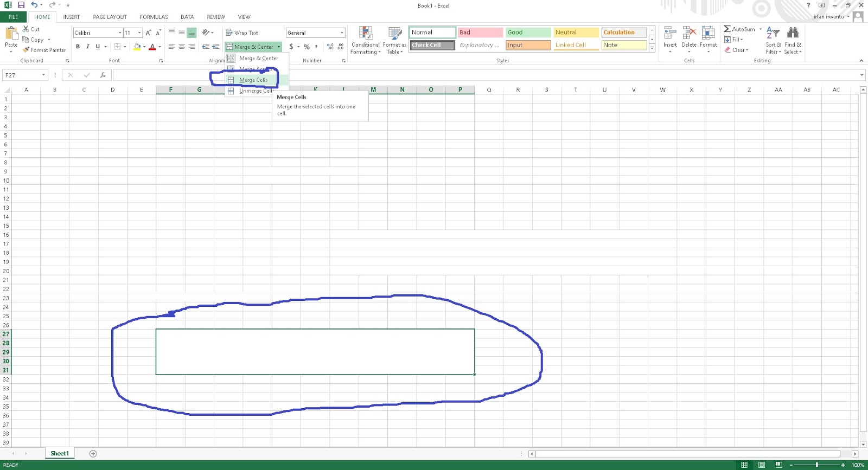The width and height of the screenshot is (868, 470).
Task: Click the red Font Color button
Action: 152,47
